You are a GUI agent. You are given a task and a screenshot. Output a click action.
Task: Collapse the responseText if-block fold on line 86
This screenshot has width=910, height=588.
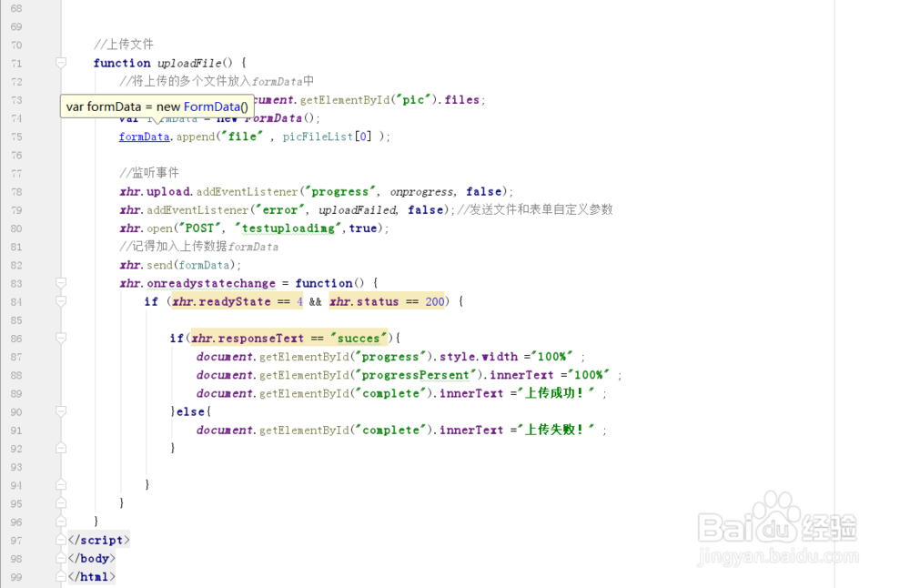(x=61, y=338)
